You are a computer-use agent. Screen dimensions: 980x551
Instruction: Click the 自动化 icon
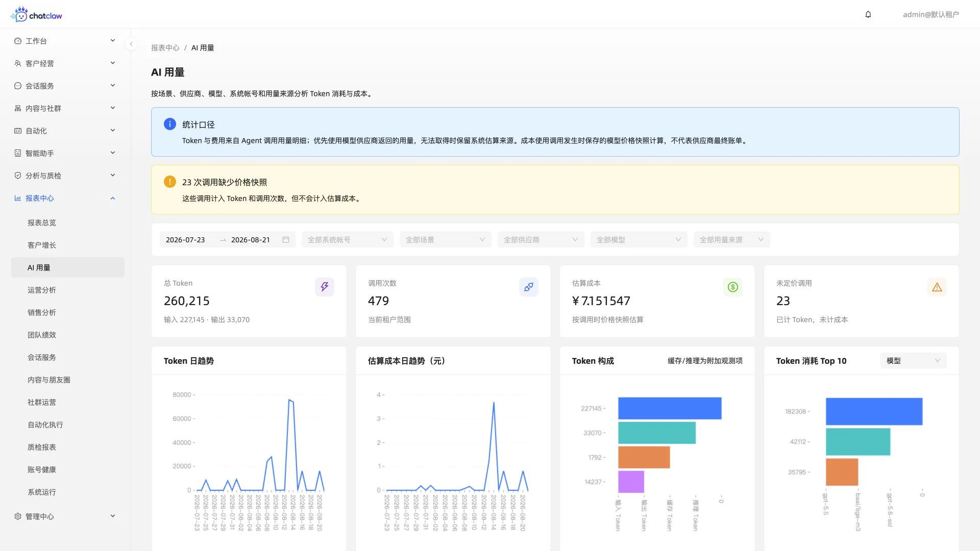pyautogui.click(x=18, y=131)
